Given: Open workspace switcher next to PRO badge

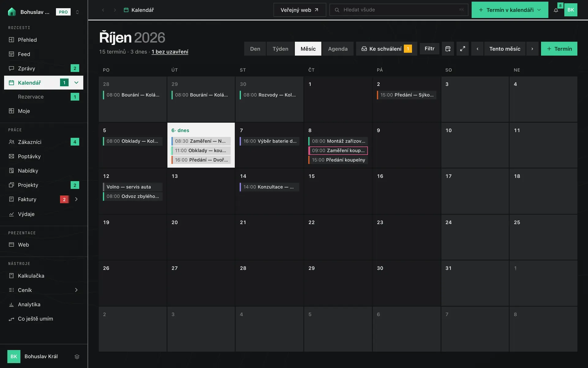Looking at the screenshot, I should point(77,12).
